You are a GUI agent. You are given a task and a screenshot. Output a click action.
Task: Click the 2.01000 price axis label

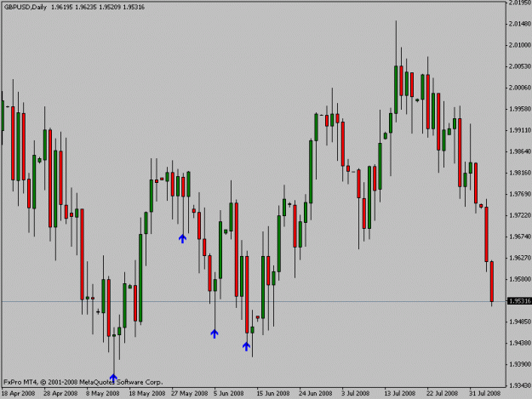[520, 45]
